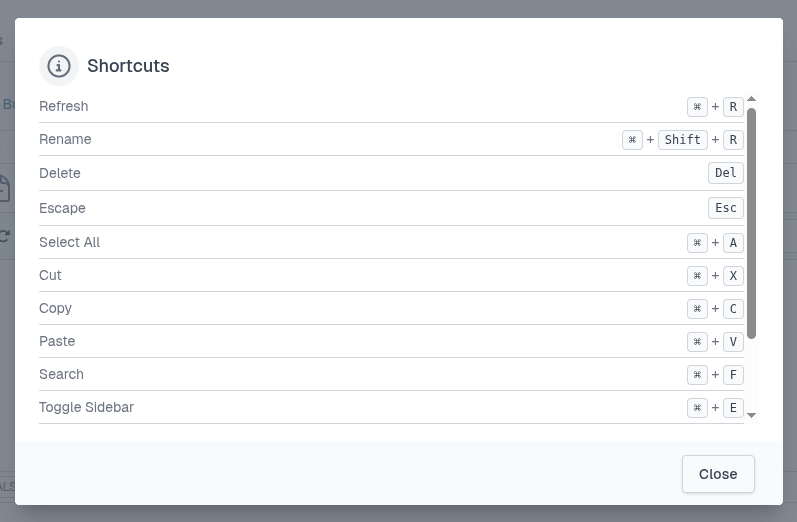Click the Select All shortcut label
Screen dimensions: 797x522
coord(70,242)
